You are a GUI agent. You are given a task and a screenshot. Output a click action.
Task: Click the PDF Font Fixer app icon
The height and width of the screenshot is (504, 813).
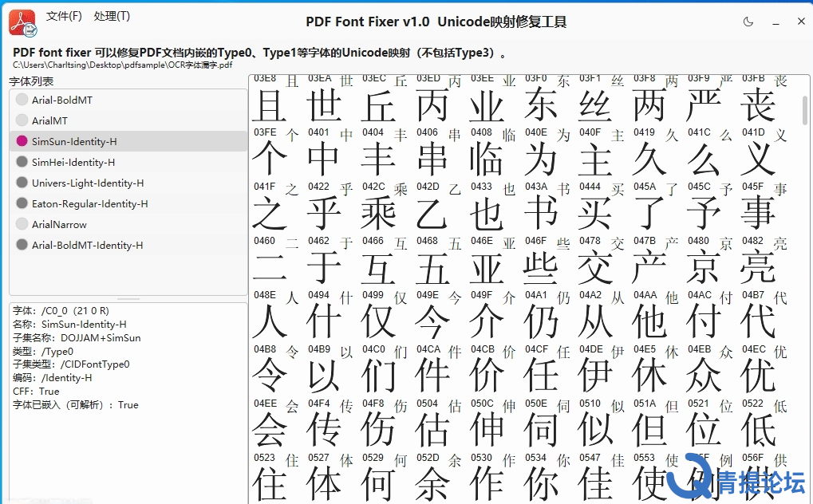(x=20, y=22)
